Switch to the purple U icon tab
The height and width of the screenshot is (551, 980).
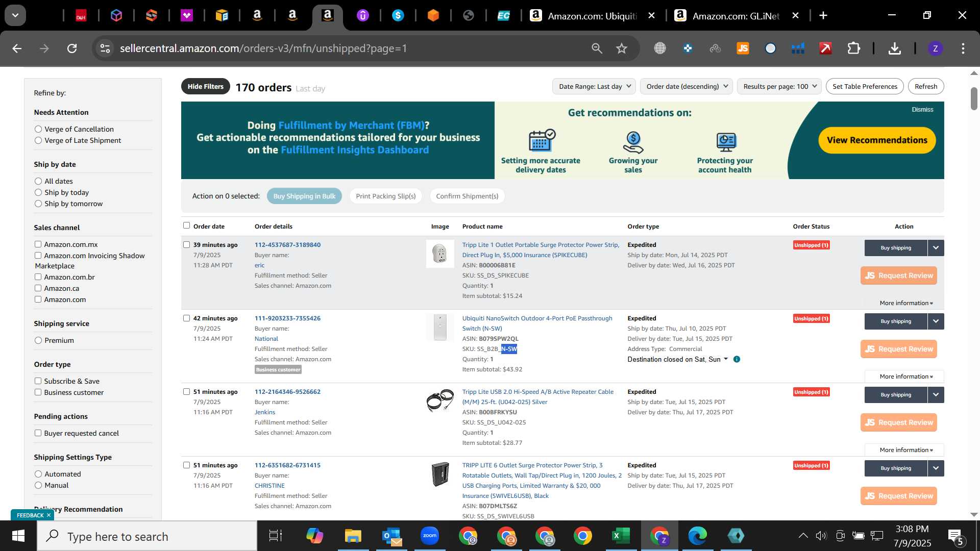(362, 16)
